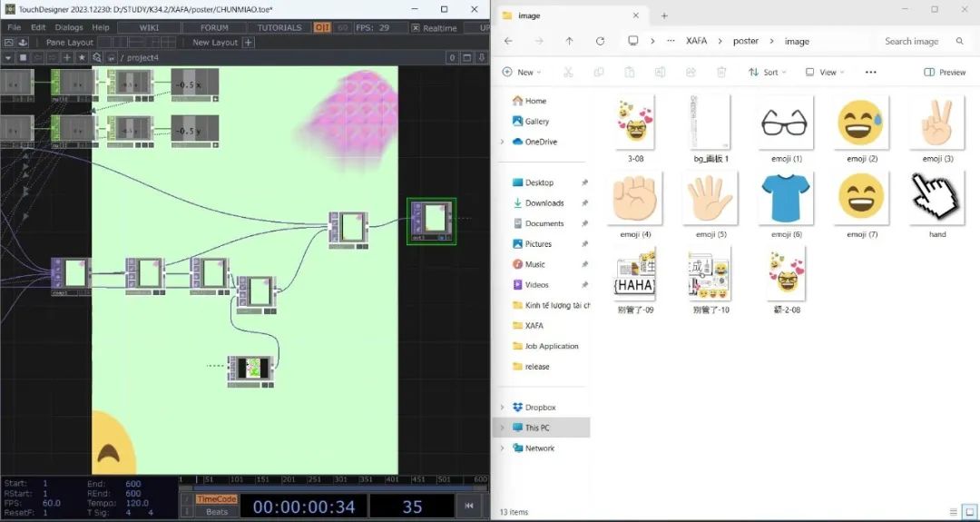Expand the Sort dropdown
The height and width of the screenshot is (522, 980).
[768, 73]
